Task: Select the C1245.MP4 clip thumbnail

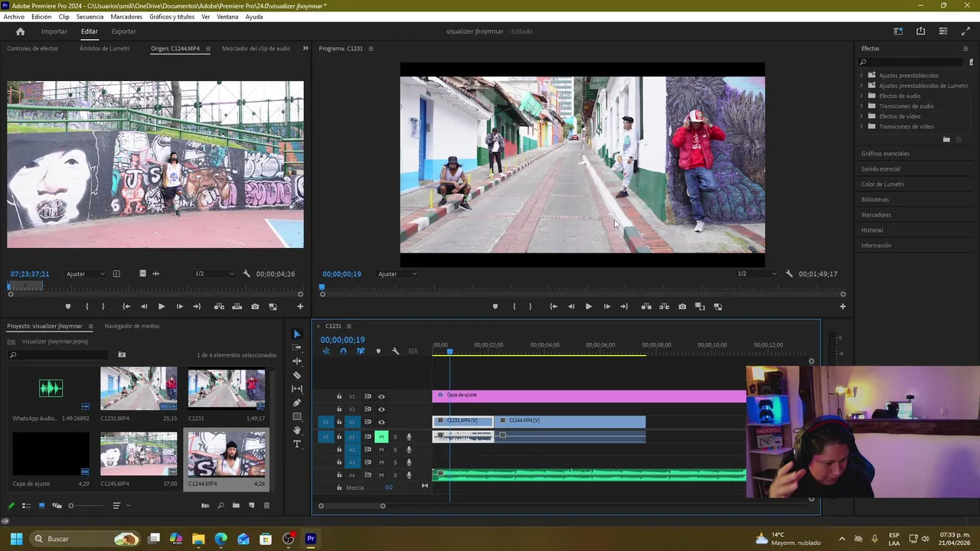Action: tap(139, 454)
